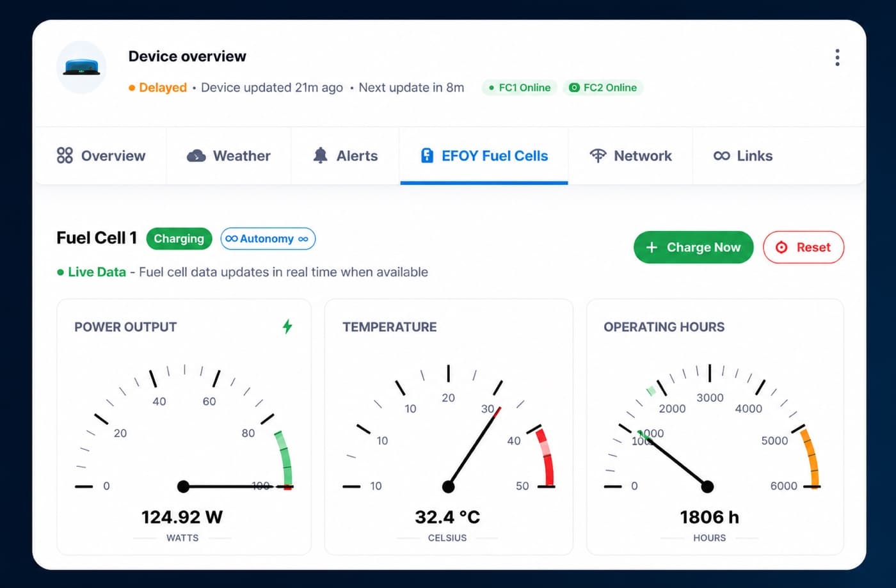Open the Weather tab
Viewport: 896px width, 588px height.
228,155
